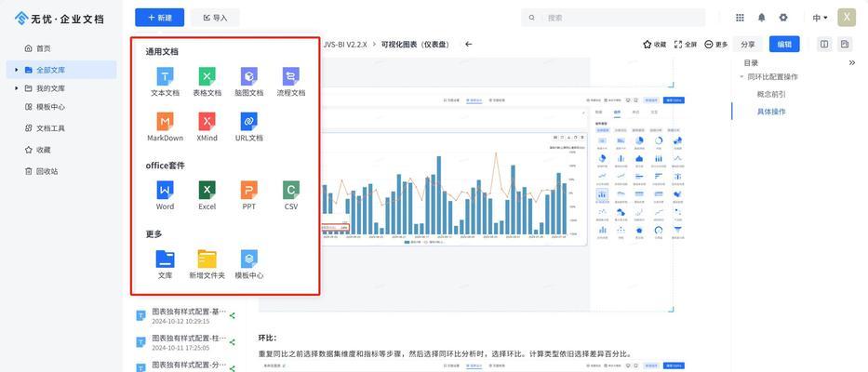The width and height of the screenshot is (868, 372).
Task: Choose 新增文件夹 to add folder
Action: click(207, 259)
